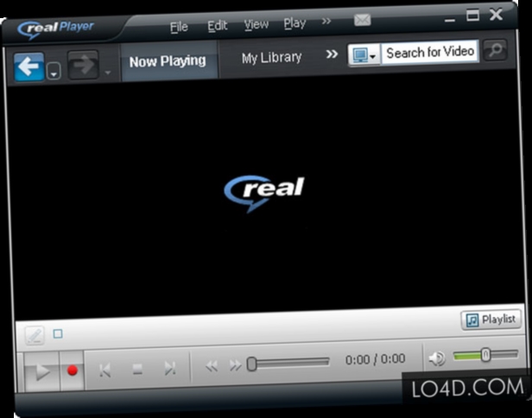Switch to the Now Playing tab

168,61
